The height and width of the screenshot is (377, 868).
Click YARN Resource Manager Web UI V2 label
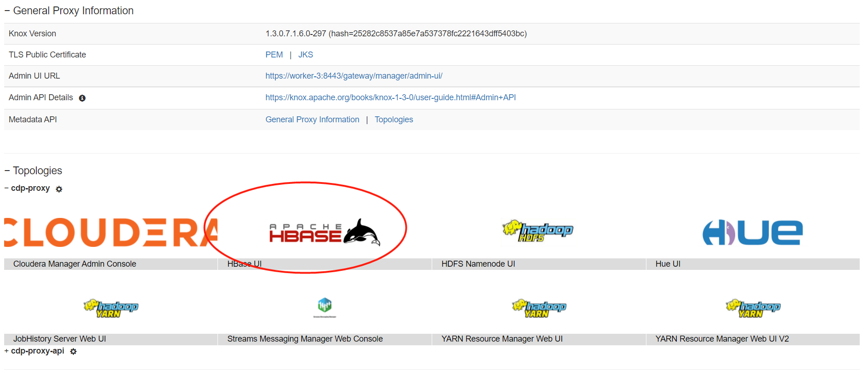(x=722, y=339)
